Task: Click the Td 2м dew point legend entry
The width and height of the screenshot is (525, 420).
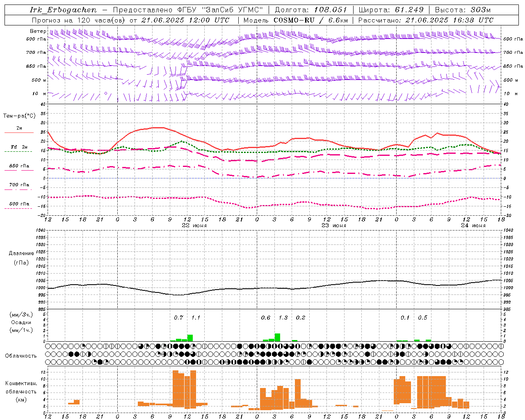Action: 19,148
